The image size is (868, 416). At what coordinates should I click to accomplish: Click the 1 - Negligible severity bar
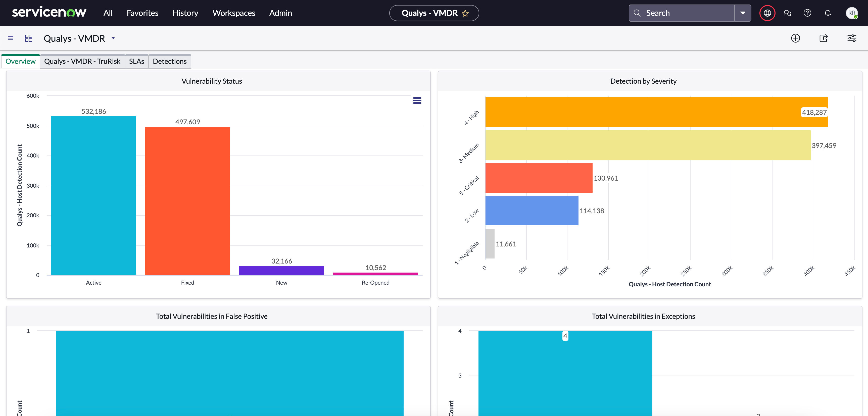click(490, 243)
